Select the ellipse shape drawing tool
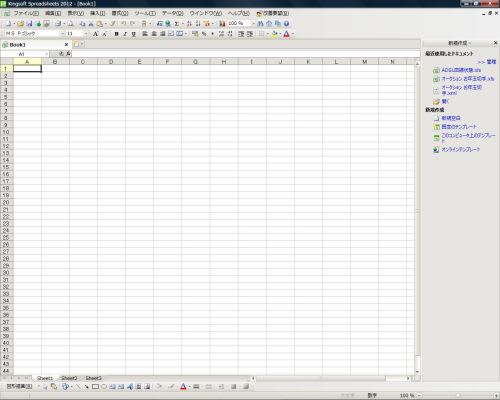500x400 pixels. pos(104,387)
